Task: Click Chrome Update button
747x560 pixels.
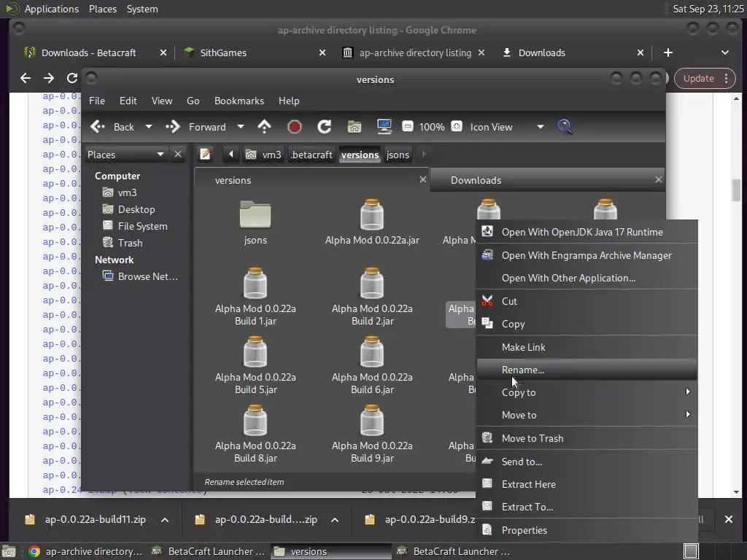Action: (x=704, y=78)
